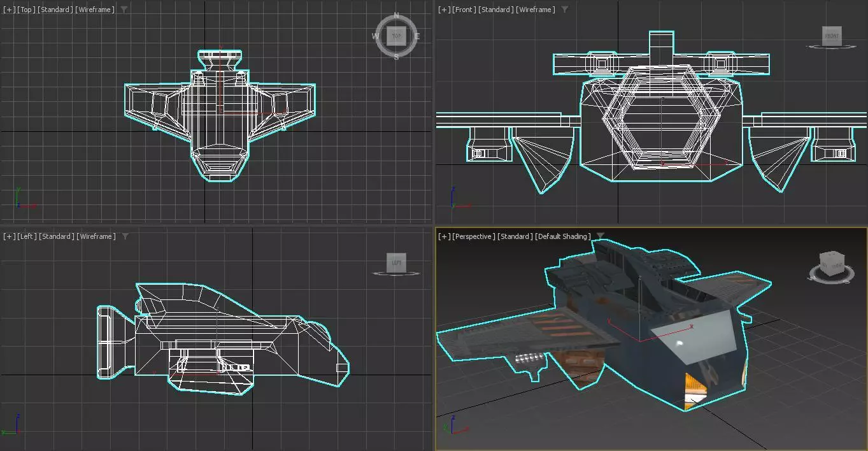The width and height of the screenshot is (868, 451).
Task: Click the filter funnel icon in Front viewport
Action: 564,10
